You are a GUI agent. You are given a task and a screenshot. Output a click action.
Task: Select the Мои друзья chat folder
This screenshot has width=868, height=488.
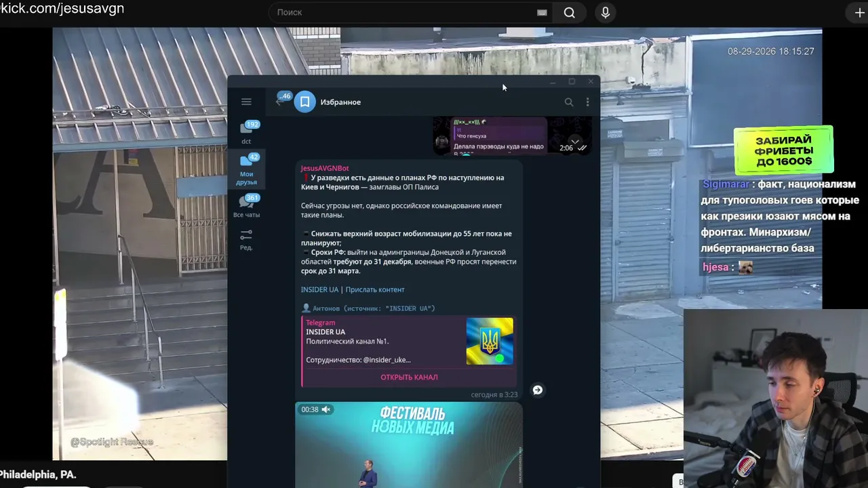coord(247,169)
